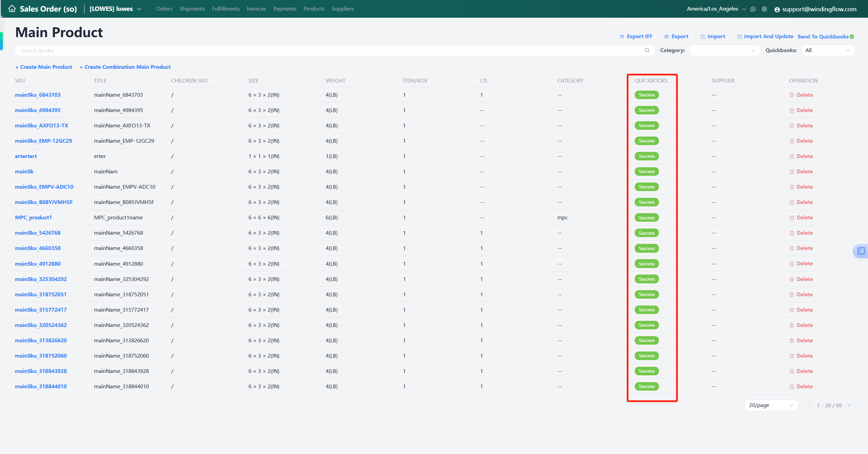Click the mpc category cell
The height and width of the screenshot is (454, 868).
pyautogui.click(x=563, y=218)
